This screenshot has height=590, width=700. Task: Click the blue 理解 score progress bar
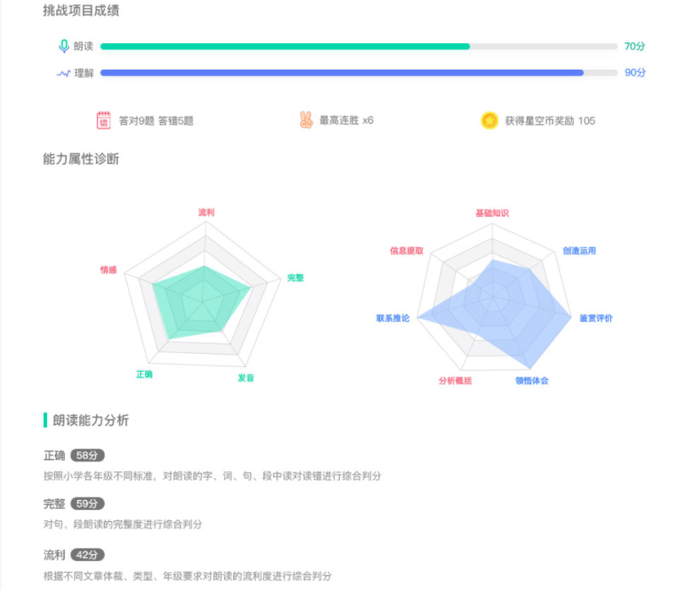tap(359, 73)
